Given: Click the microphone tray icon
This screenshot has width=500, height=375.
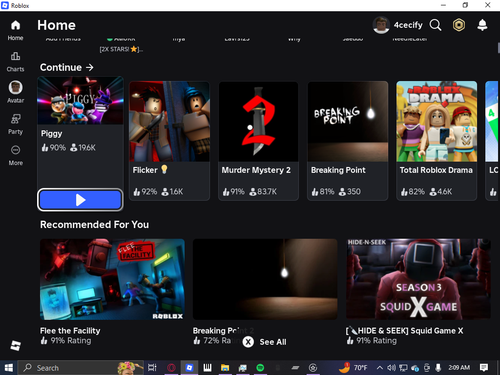Looking at the screenshot, I should (x=438, y=368).
